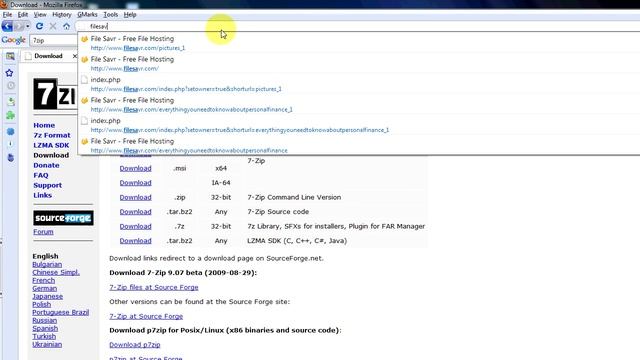Open the Links navigation link

pos(42,195)
